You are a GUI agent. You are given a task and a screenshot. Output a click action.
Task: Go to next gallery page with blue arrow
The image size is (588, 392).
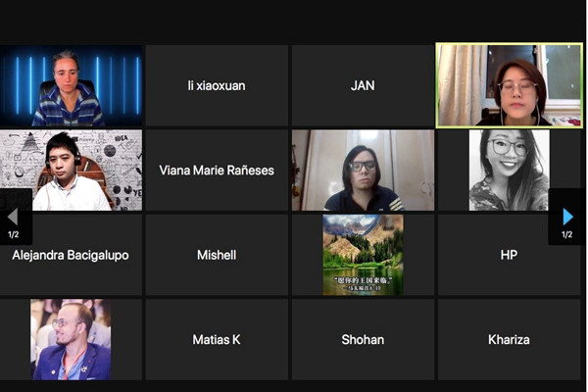pyautogui.click(x=567, y=217)
